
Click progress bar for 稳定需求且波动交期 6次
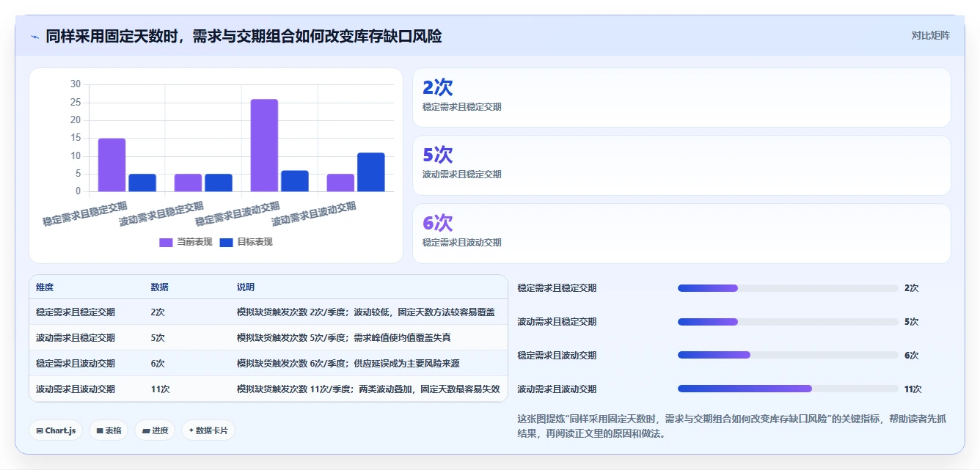788,355
